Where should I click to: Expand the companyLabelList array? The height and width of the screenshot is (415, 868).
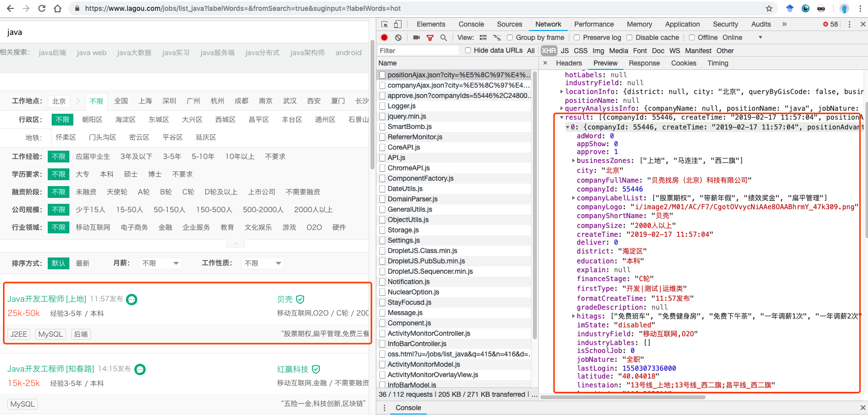pyautogui.click(x=573, y=198)
